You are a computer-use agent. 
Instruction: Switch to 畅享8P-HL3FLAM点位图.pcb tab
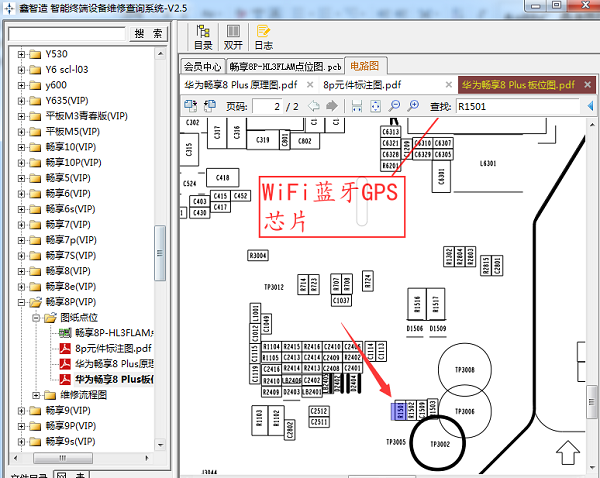[x=285, y=66]
